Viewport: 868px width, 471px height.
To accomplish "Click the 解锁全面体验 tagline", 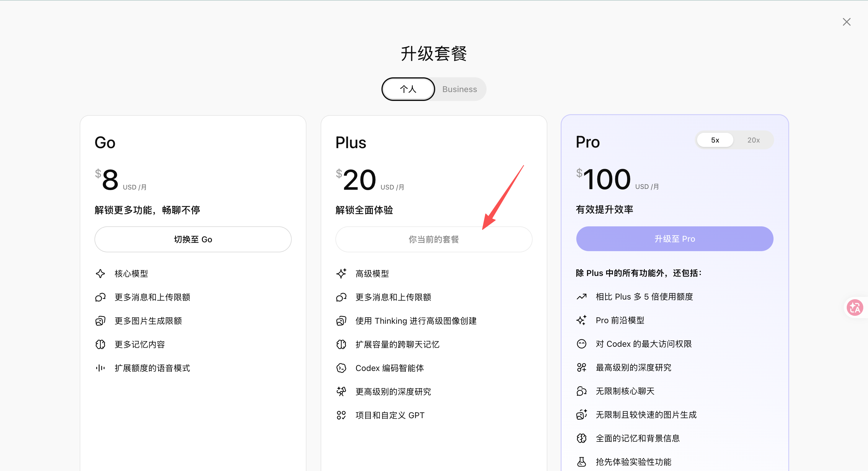I will (364, 210).
